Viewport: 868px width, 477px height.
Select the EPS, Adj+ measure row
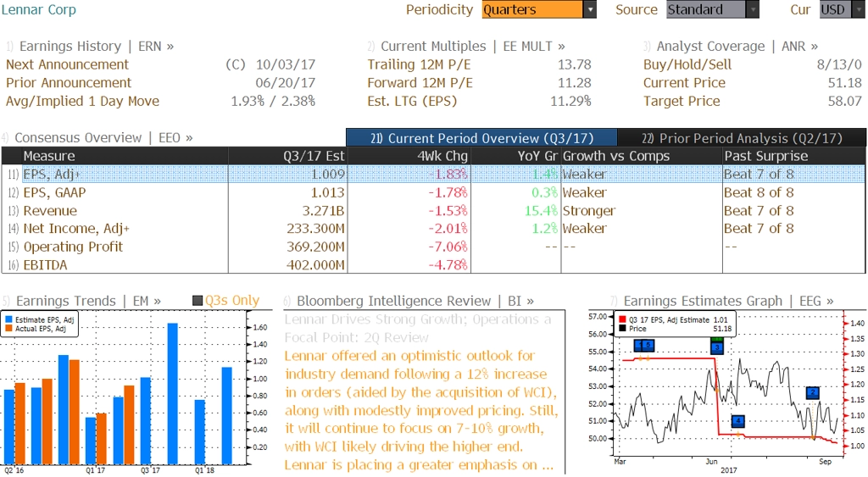(x=433, y=175)
